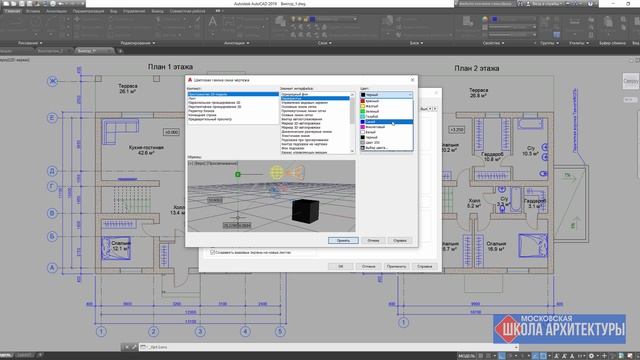Choose Белый color from the list
Screen dimensions: 640x360
(386, 132)
